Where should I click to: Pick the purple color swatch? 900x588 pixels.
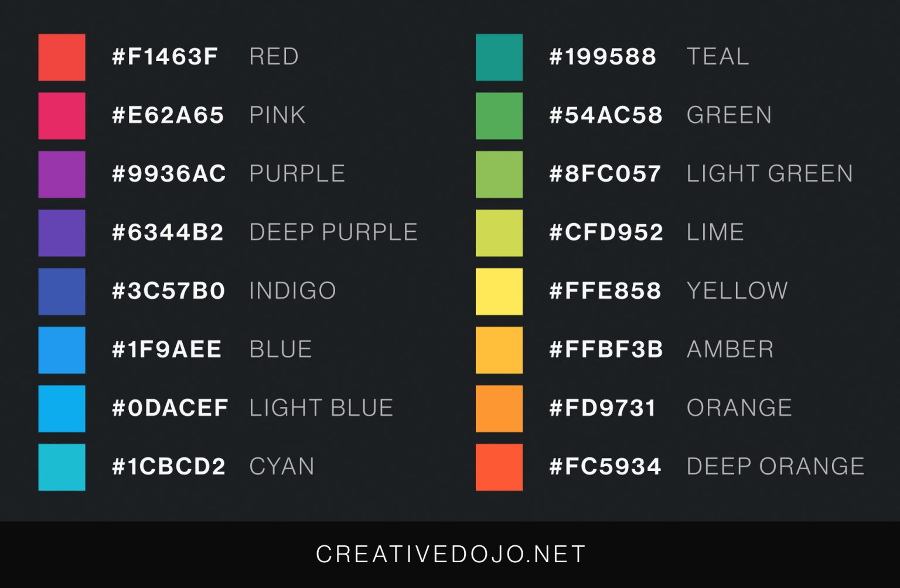[62, 175]
